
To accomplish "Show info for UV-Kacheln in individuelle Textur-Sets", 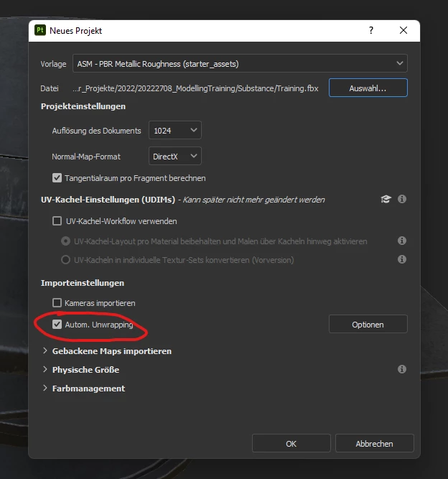I will tap(402, 259).
